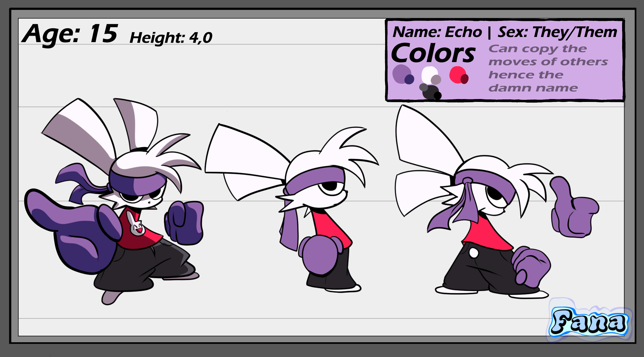Click the "Name: Echo" label

437,32
